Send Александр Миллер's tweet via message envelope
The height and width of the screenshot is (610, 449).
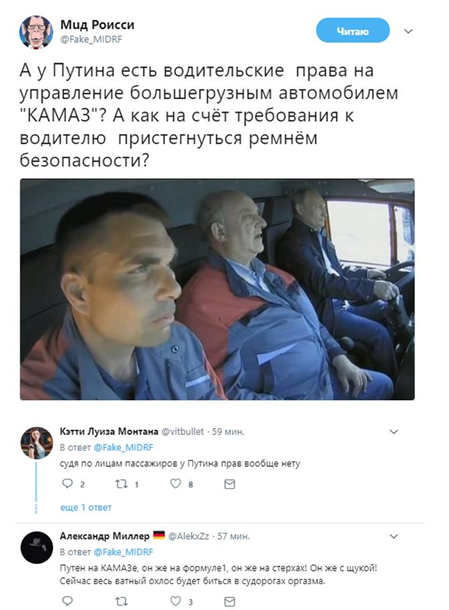click(230, 601)
